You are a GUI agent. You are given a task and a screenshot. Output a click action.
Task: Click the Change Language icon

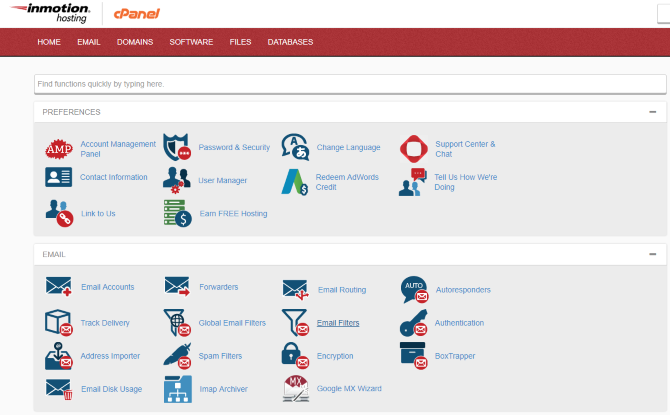[x=295, y=147]
